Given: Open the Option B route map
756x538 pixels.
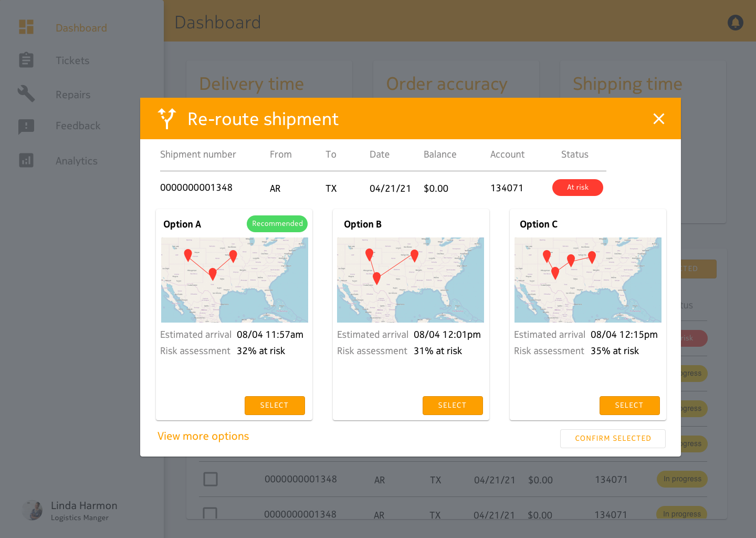Looking at the screenshot, I should click(411, 280).
